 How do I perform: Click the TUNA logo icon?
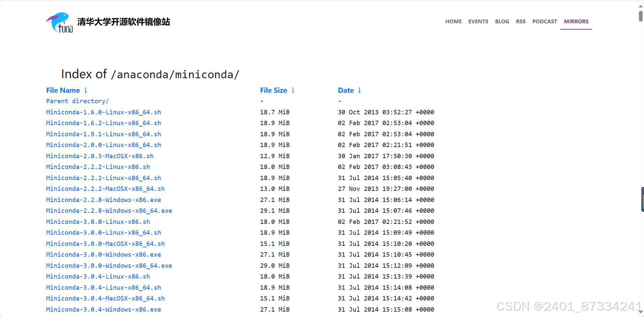coord(59,23)
